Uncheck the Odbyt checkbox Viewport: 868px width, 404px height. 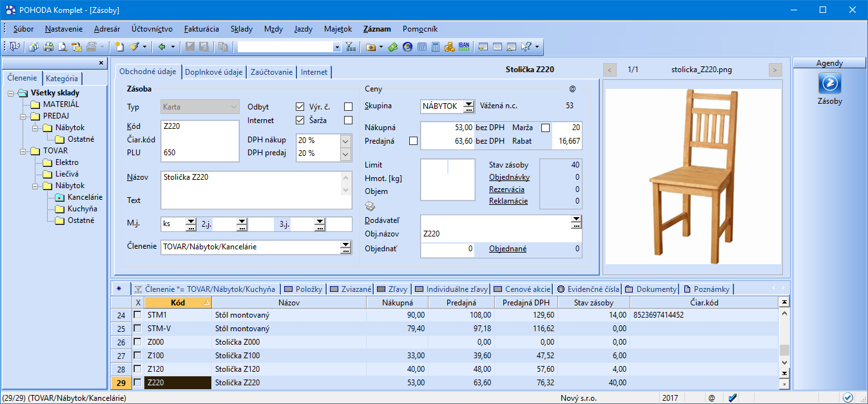pos(300,107)
